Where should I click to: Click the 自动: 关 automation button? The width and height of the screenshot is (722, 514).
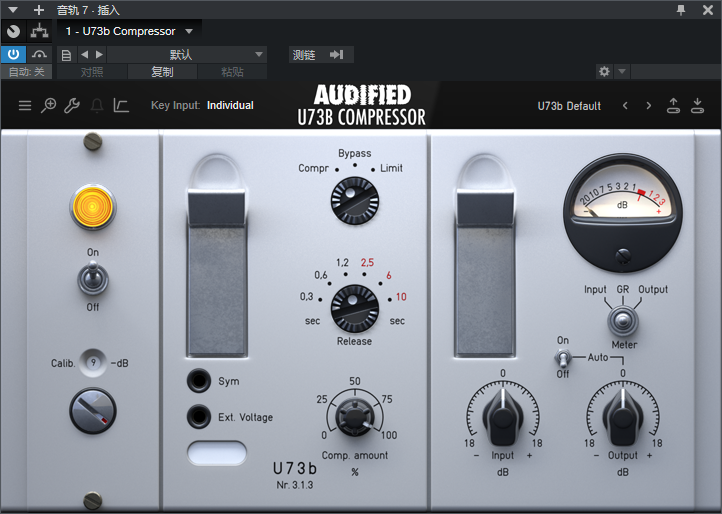pos(27,72)
